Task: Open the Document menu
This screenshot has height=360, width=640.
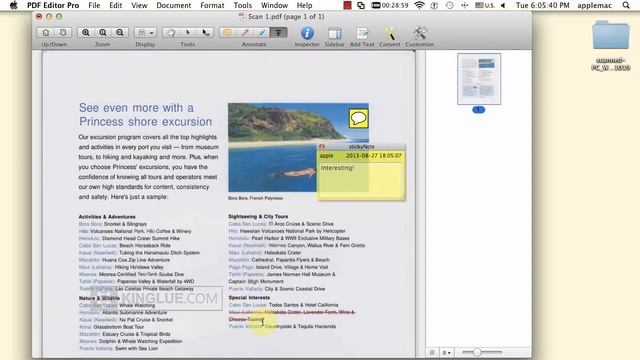Action: (173, 5)
